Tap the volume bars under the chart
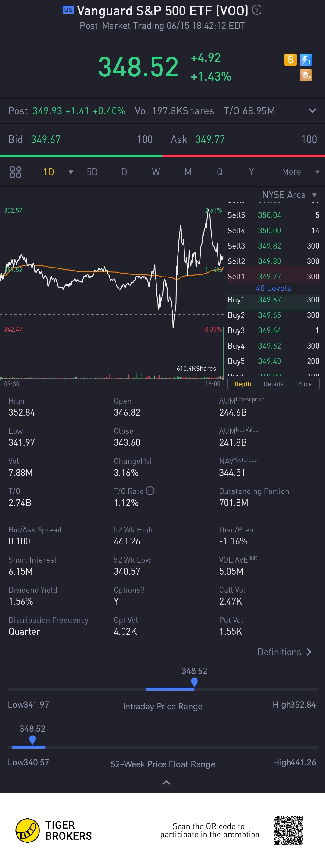Image resolution: width=325 pixels, height=868 pixels. click(111, 375)
